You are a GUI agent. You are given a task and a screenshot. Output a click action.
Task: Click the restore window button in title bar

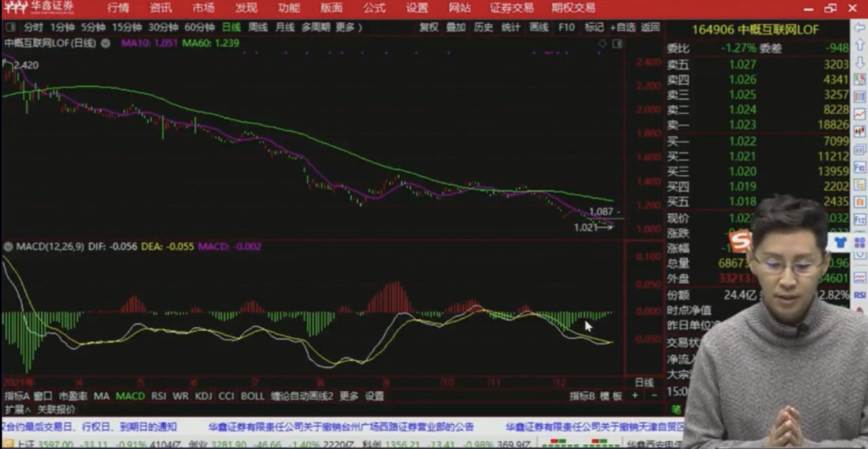point(829,8)
